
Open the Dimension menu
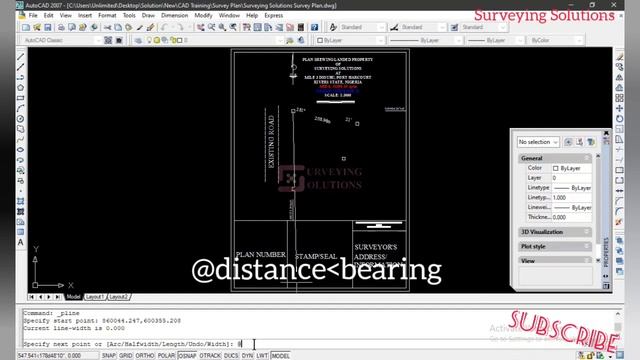[174, 16]
